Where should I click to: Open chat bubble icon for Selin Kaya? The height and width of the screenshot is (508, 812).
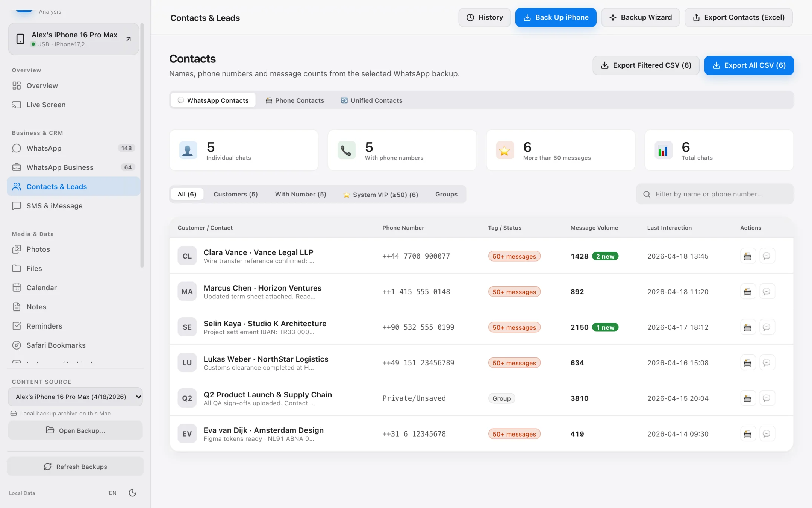[767, 327]
